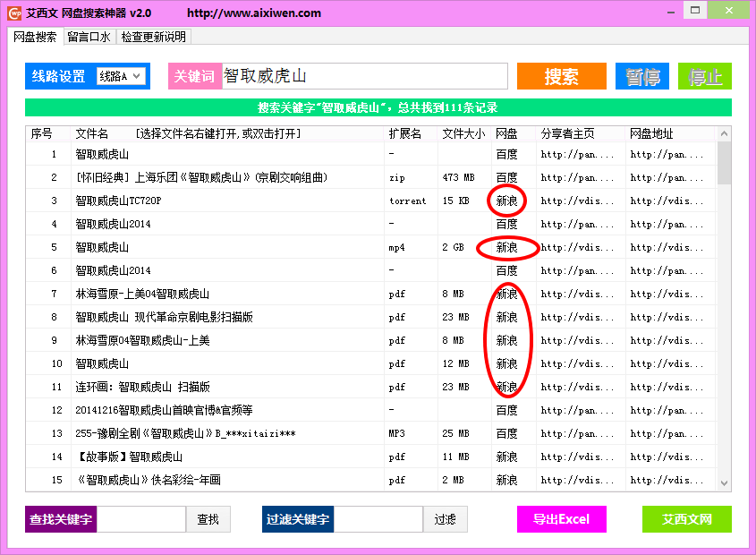Focus the 关键词 search input field
Image resolution: width=756 pixels, height=555 pixels.
pyautogui.click(x=363, y=77)
